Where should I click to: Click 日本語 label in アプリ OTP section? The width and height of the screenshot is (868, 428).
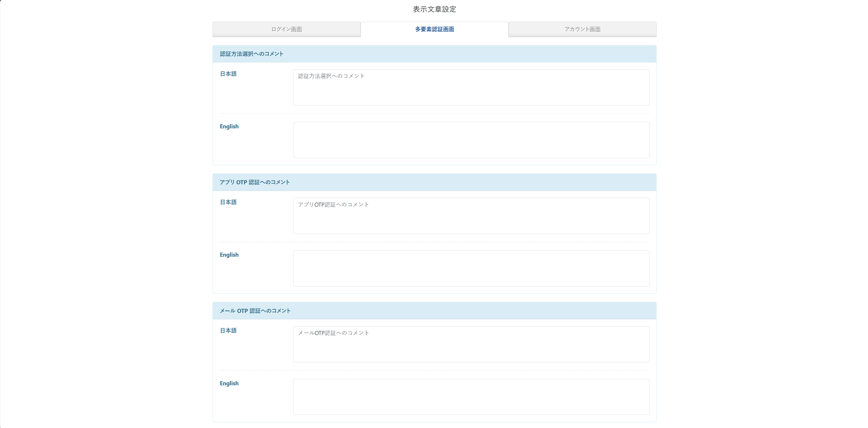tap(228, 202)
